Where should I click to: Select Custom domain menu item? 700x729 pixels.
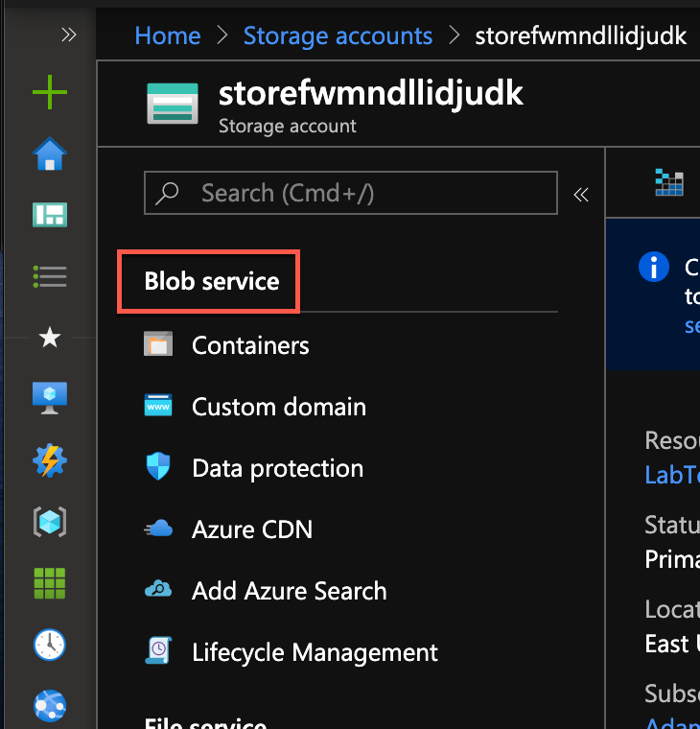click(278, 407)
